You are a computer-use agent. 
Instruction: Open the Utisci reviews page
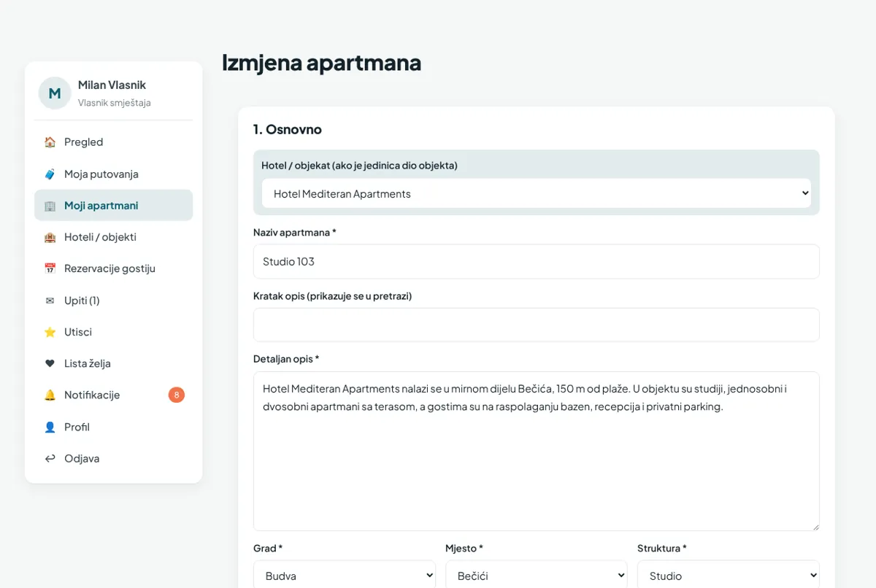coord(113,332)
